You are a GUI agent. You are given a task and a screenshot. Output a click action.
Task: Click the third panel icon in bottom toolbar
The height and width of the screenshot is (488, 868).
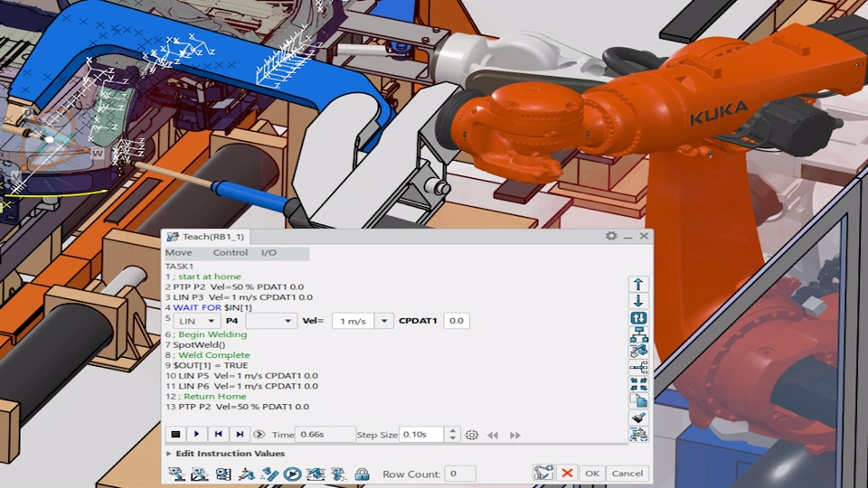(223, 474)
